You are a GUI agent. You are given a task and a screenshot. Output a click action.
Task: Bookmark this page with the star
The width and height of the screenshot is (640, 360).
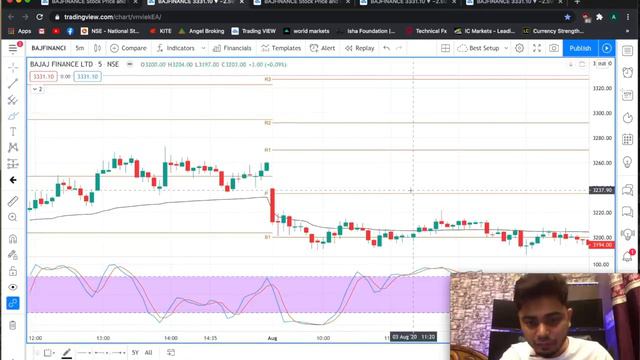(567, 17)
